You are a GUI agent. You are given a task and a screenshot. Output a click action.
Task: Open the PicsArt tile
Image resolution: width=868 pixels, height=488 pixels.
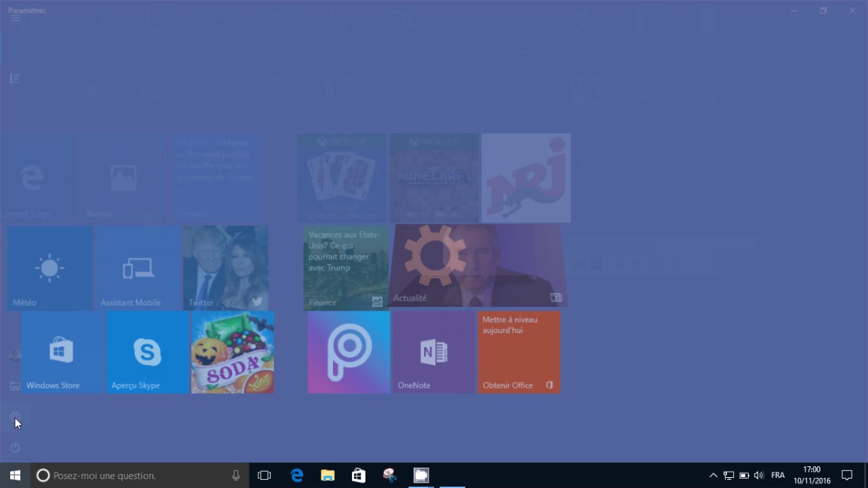coord(349,352)
